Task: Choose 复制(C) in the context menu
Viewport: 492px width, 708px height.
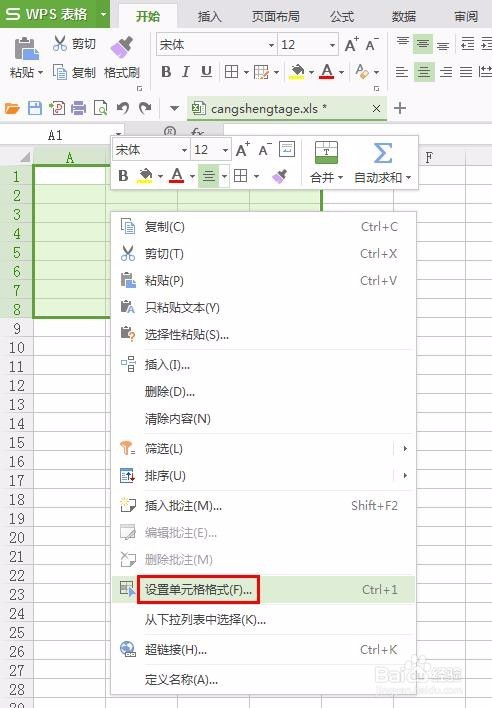Action: coord(263,227)
